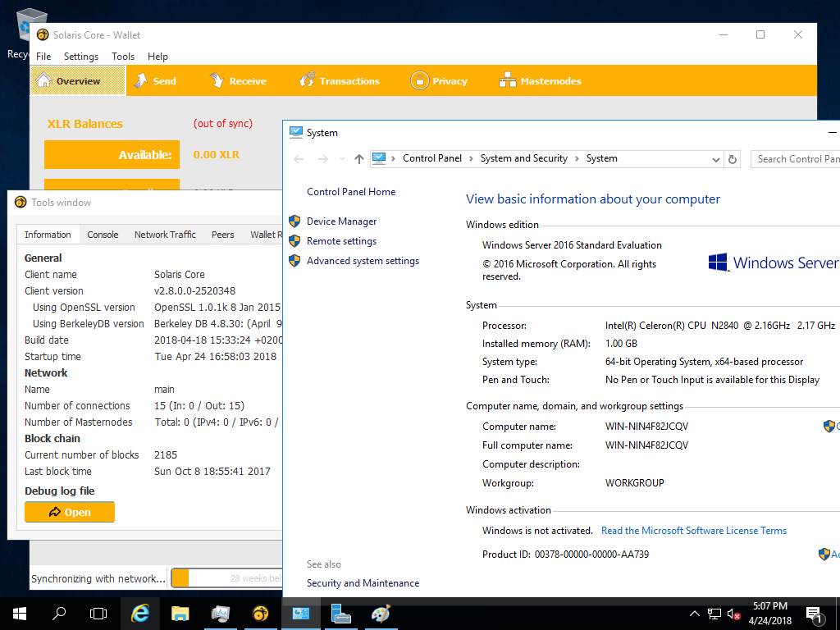The width and height of the screenshot is (840, 630).
Task: Expand the chevron after Control Panel breadcrumb
Action: 471,158
